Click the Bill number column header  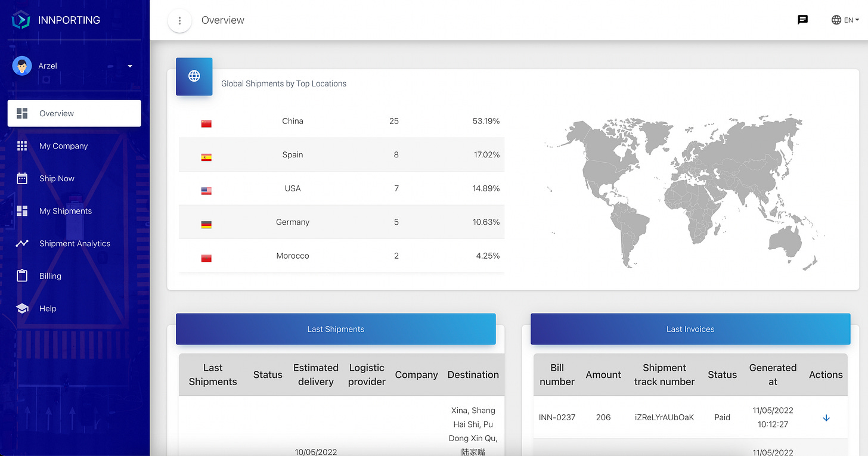pos(557,374)
